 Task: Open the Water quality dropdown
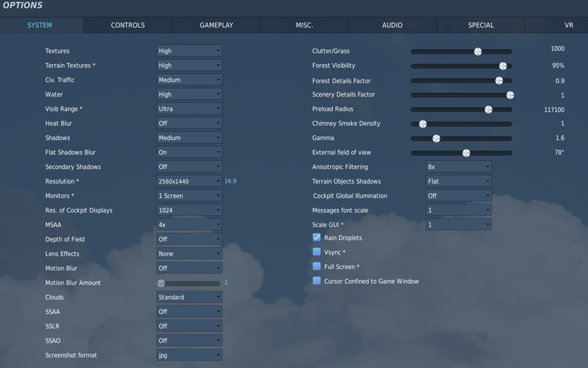[x=189, y=94]
